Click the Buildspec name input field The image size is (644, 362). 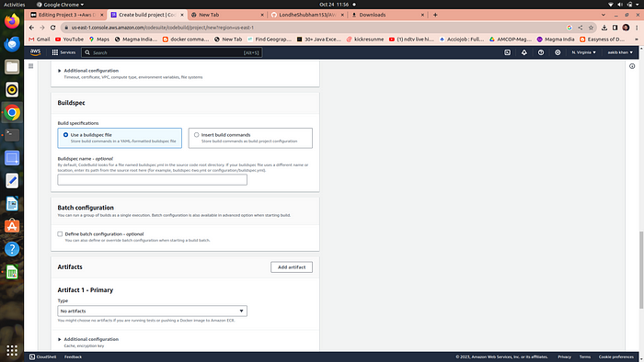click(x=153, y=179)
